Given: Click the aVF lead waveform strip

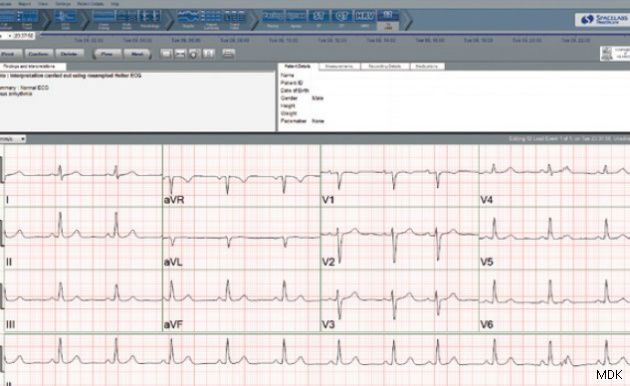Looking at the screenshot, I should point(241,300).
